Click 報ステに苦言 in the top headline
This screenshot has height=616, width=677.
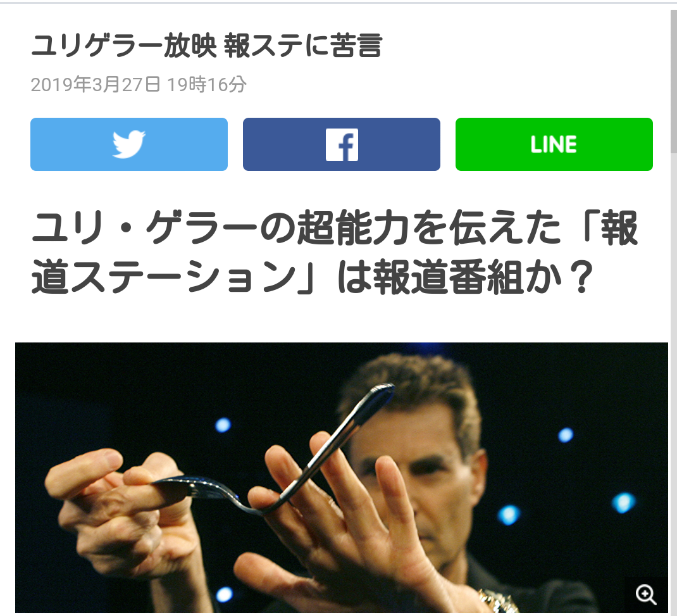point(303,46)
